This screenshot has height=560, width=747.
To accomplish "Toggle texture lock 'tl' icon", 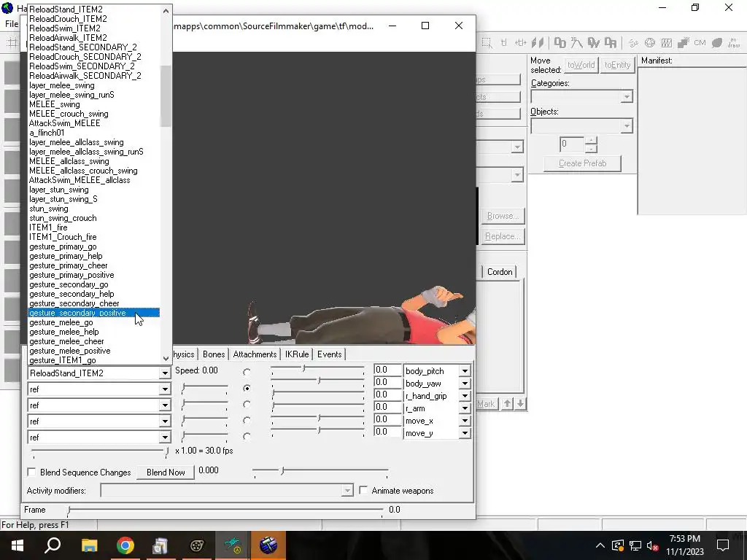I will pos(503,43).
